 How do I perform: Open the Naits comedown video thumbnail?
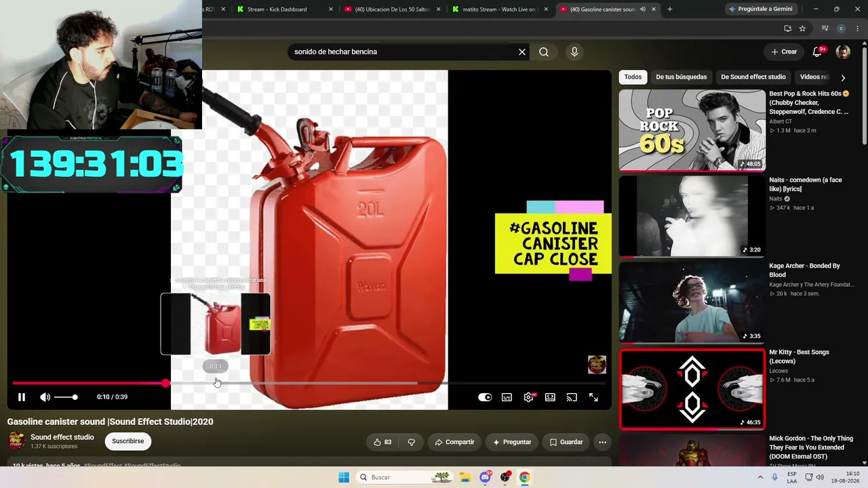coord(692,216)
